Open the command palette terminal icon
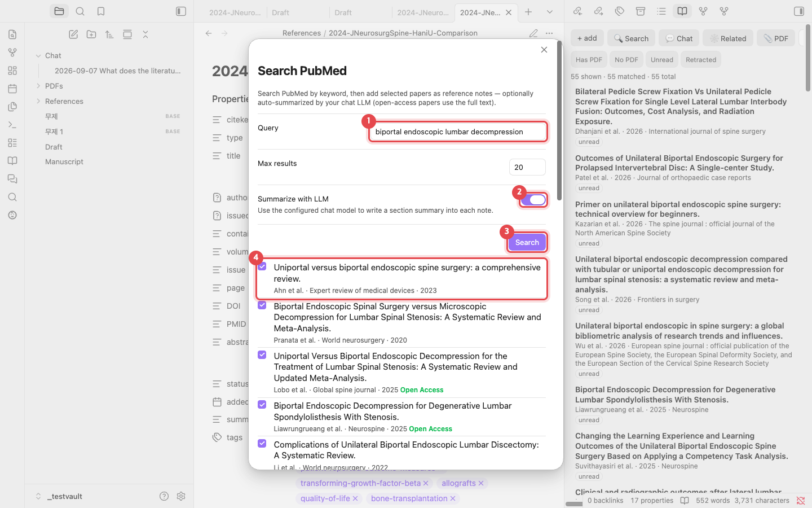This screenshot has width=812, height=508. (12, 125)
